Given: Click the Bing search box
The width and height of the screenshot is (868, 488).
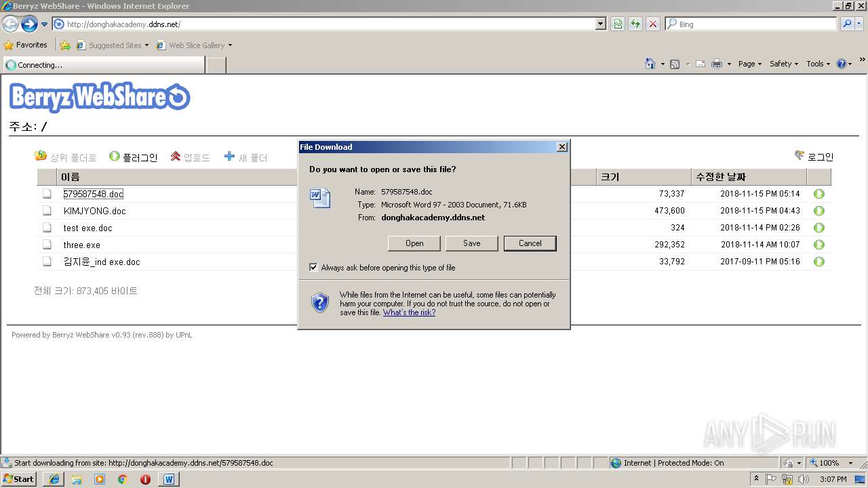Looking at the screenshot, I should pos(751,24).
